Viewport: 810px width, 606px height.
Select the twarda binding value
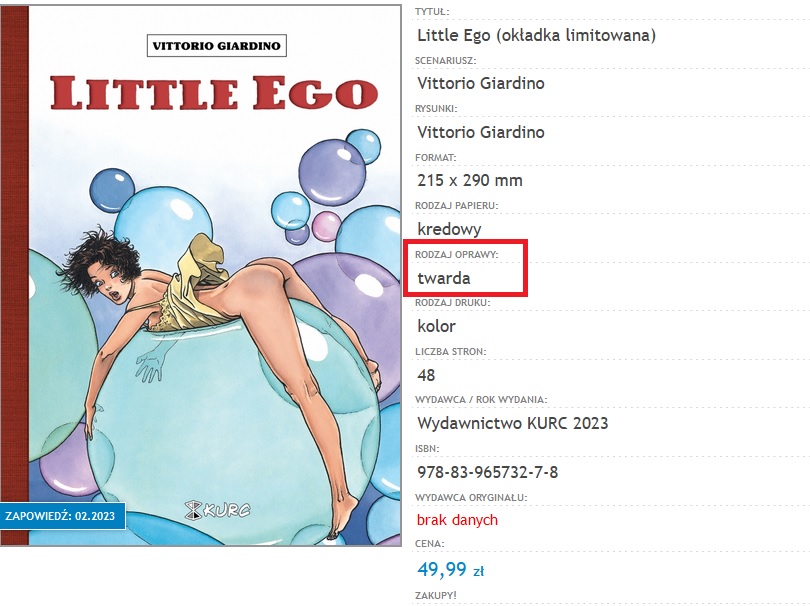click(x=443, y=278)
